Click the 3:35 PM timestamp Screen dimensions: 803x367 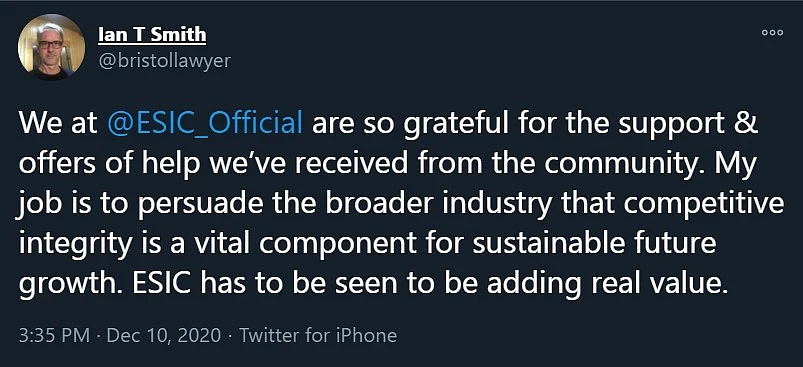[x=55, y=336]
